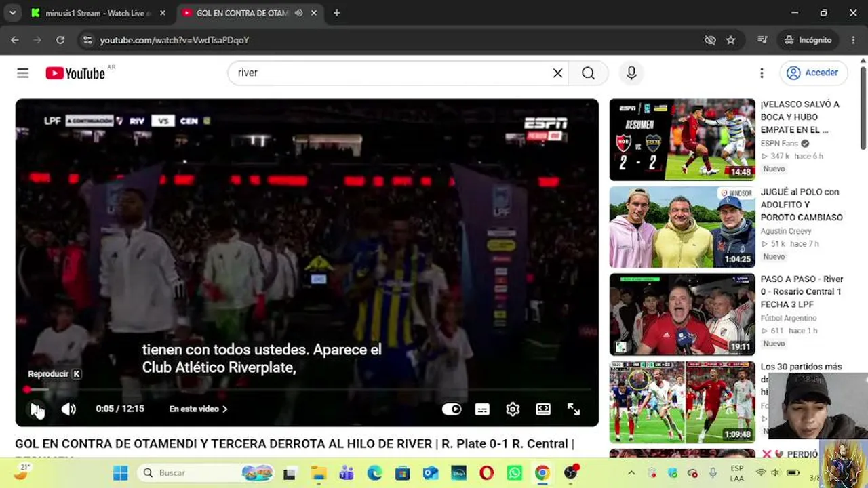
Task: Open 'Los 30 partidos más' video title
Action: [x=801, y=367]
